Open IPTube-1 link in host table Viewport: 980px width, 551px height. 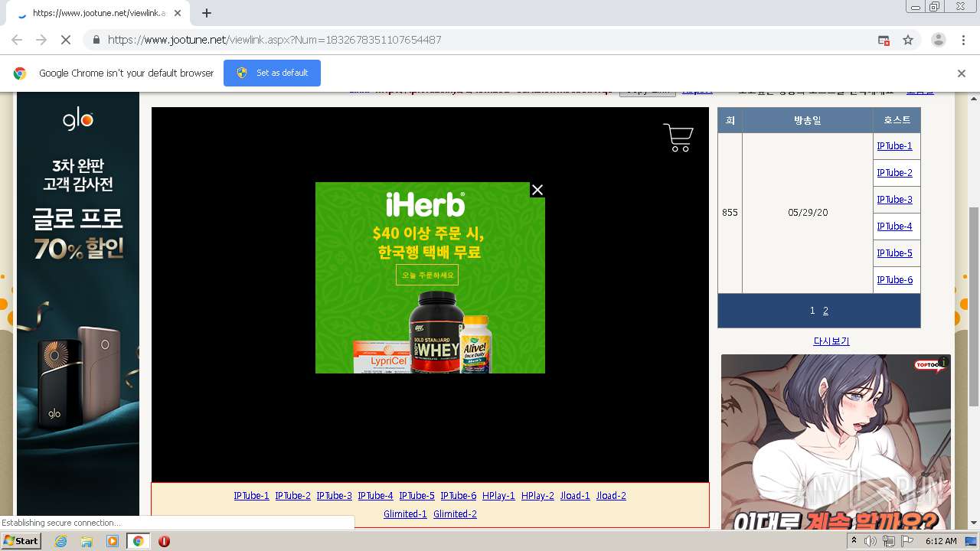click(894, 146)
